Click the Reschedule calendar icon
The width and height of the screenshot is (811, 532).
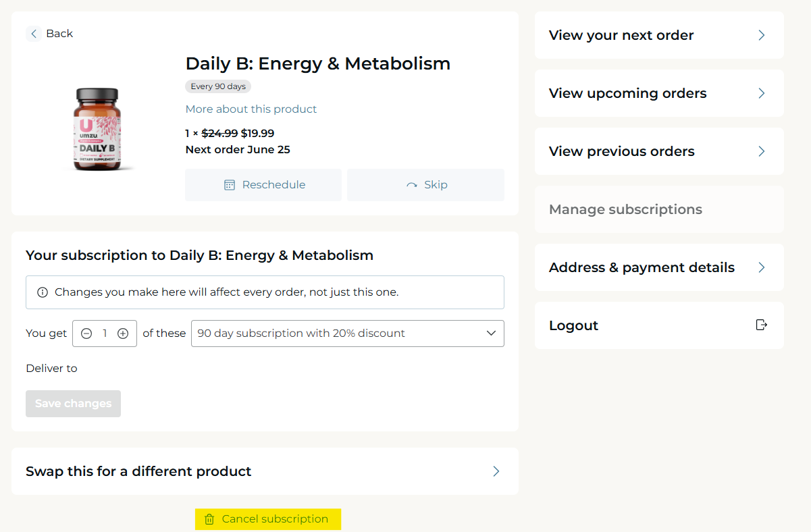pos(230,185)
